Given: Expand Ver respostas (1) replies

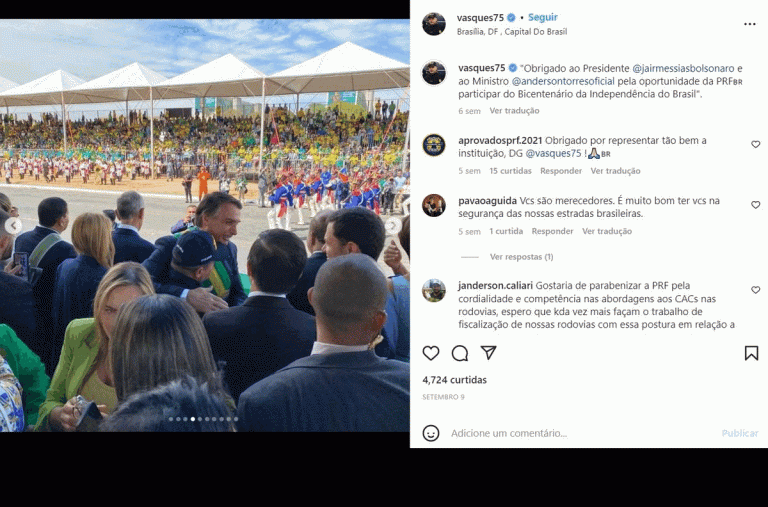Looking at the screenshot, I should [x=521, y=257].
